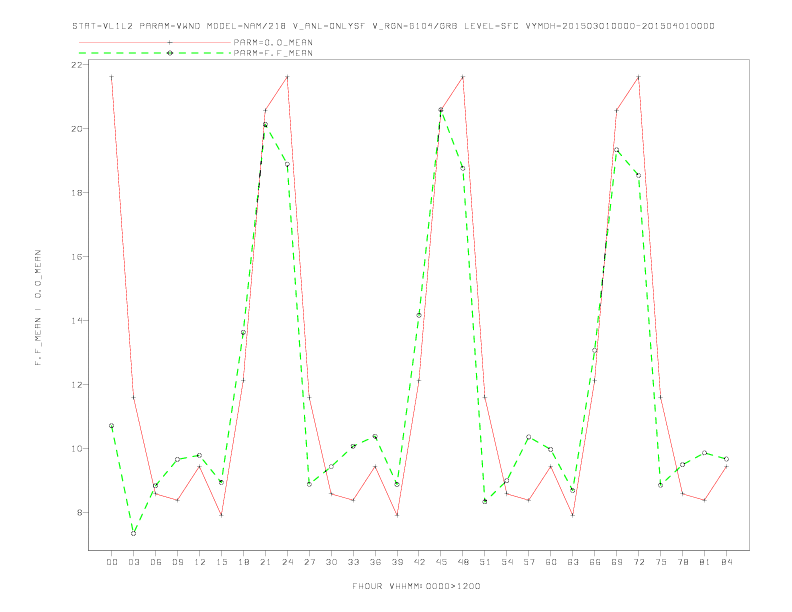
Task: Click x-axis tick label 84
Action: [727, 562]
